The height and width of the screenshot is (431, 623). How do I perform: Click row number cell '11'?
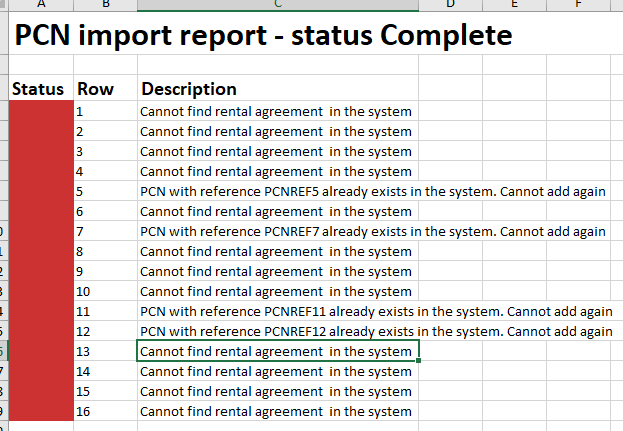[105, 311]
